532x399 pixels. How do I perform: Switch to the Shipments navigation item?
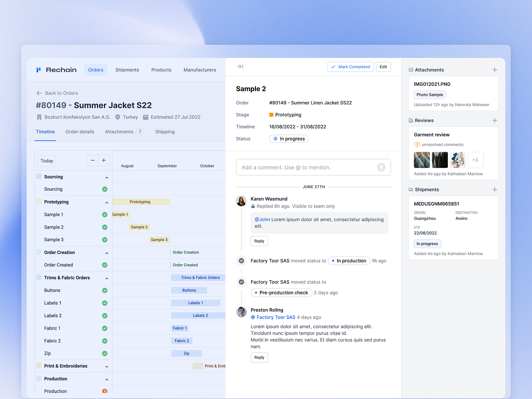pyautogui.click(x=127, y=70)
